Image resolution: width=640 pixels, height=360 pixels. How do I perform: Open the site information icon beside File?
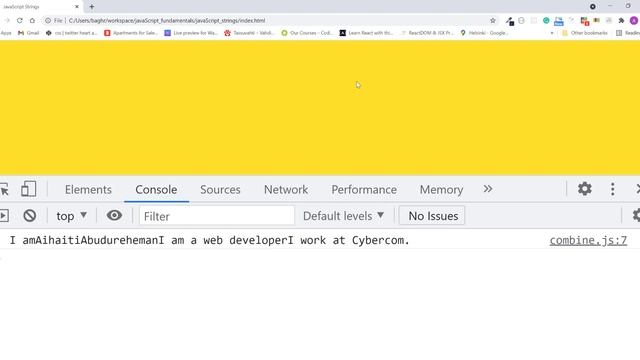pyautogui.click(x=48, y=20)
